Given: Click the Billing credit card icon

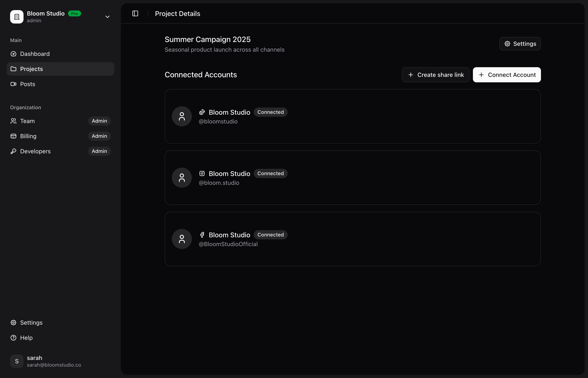Looking at the screenshot, I should click(x=13, y=136).
